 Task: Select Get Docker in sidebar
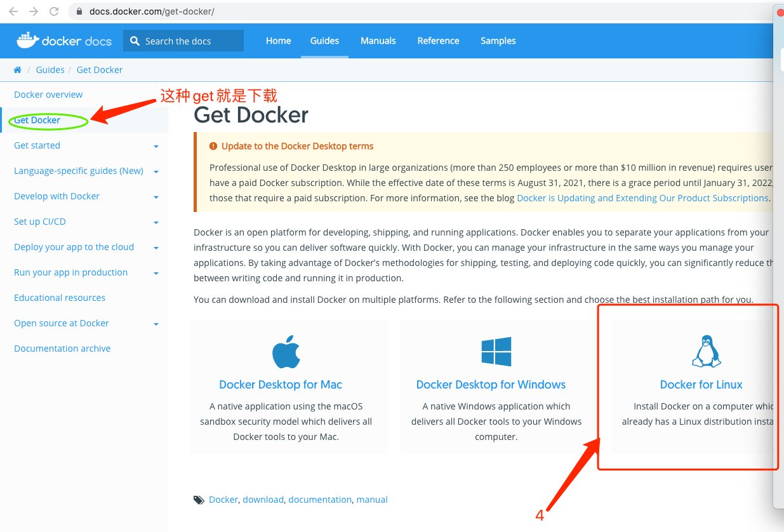(37, 120)
